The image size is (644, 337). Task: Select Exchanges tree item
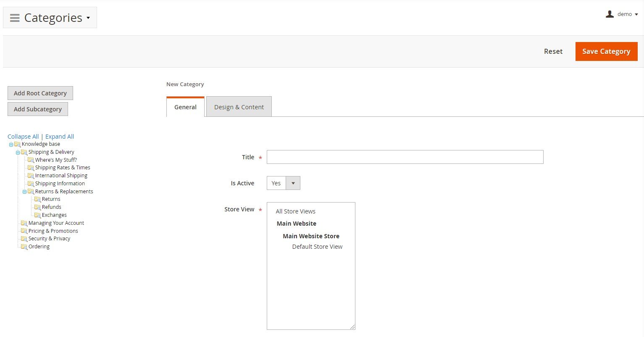(54, 215)
